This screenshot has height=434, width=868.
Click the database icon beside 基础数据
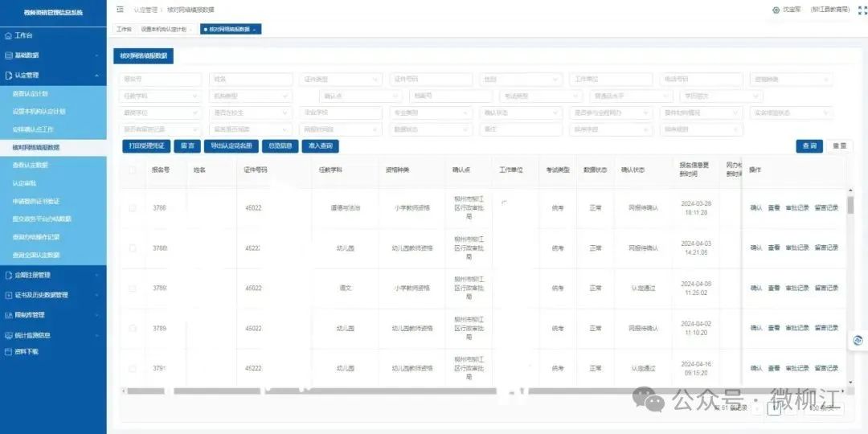[x=9, y=55]
